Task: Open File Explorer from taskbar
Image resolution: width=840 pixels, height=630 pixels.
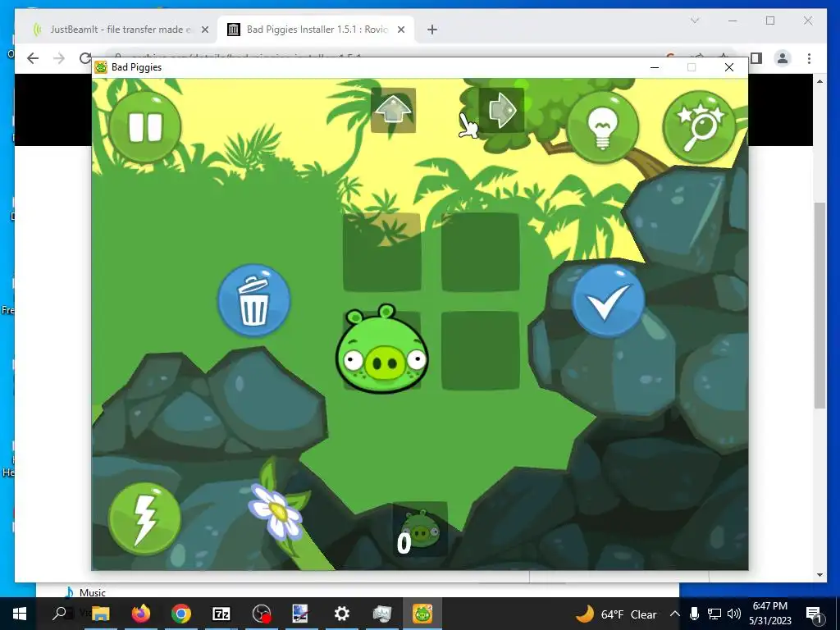Action: (x=100, y=614)
